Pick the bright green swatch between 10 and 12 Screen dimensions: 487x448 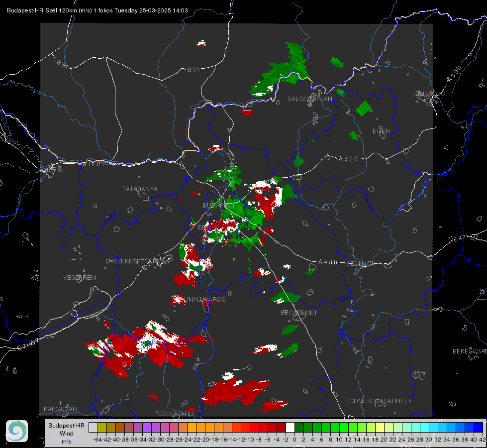[x=344, y=427]
